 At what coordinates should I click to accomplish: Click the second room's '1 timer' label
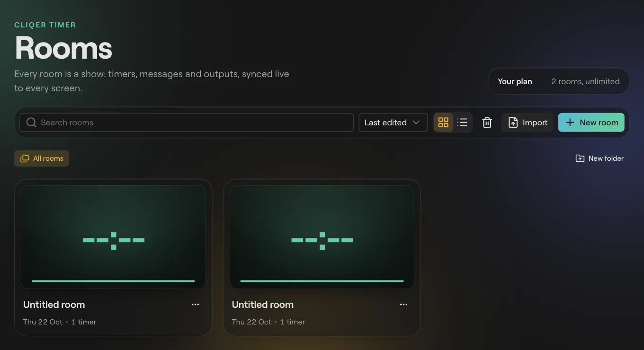(x=293, y=322)
